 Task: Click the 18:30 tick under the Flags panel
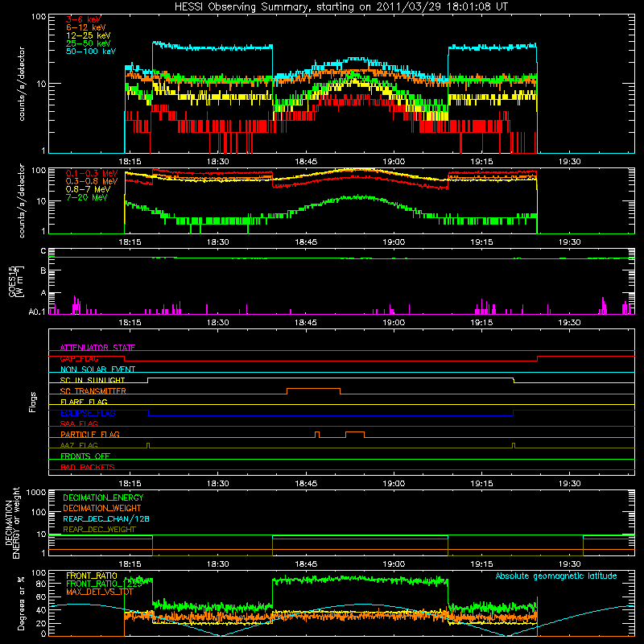tap(217, 484)
